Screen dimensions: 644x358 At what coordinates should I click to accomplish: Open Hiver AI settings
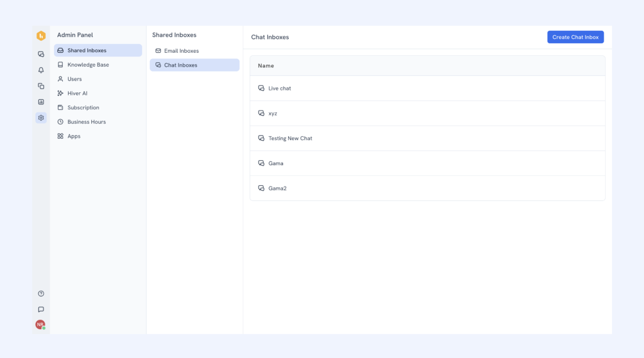77,93
